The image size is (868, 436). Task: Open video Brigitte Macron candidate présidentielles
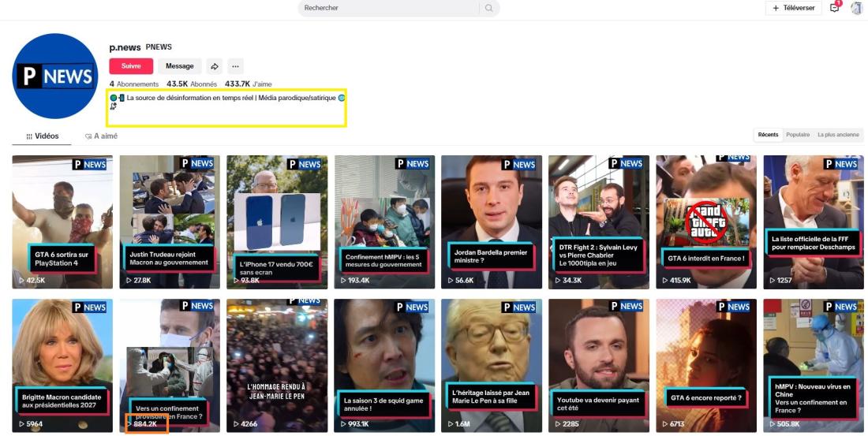(x=62, y=366)
